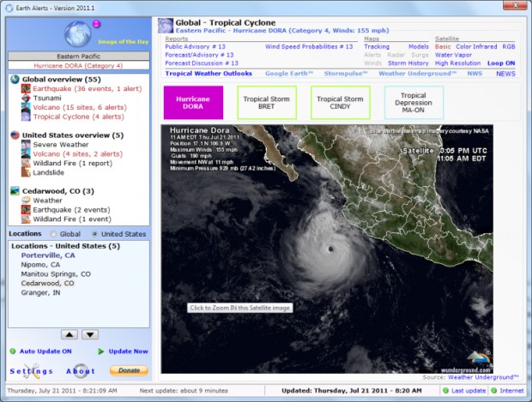Viewport: 532px width, 402px height.
Task: Select the Tropical Storm BRET tab
Action: 267,102
